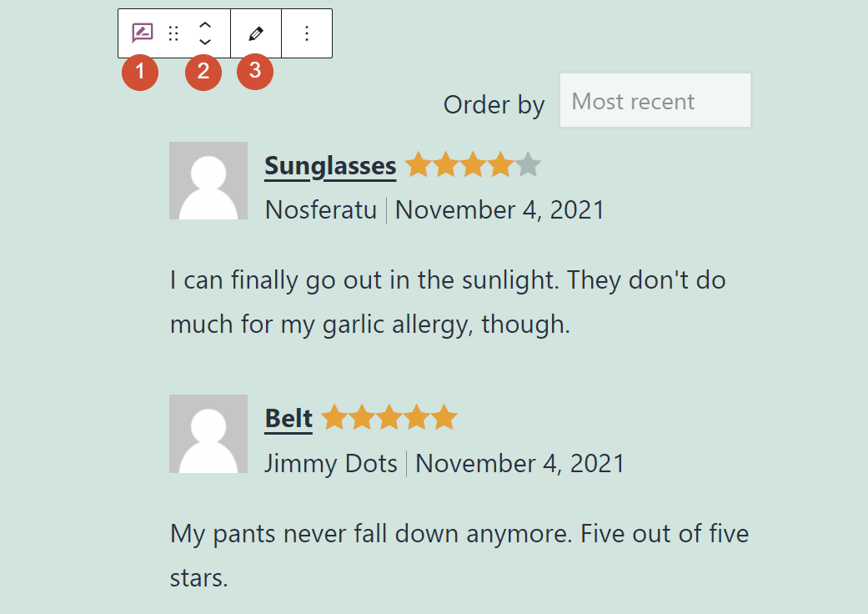Click the Sunglasses reviewer avatar
The height and width of the screenshot is (614, 868).
[x=208, y=181]
